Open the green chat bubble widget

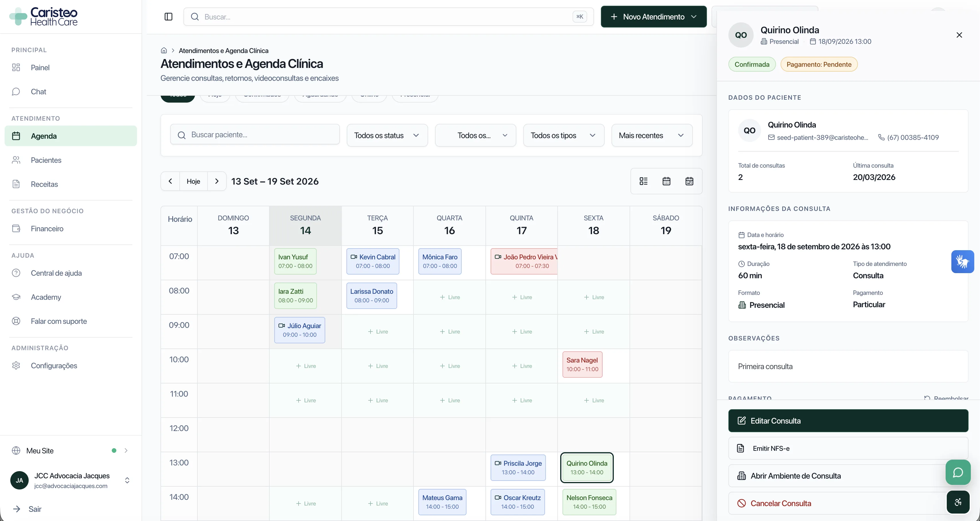tap(958, 472)
